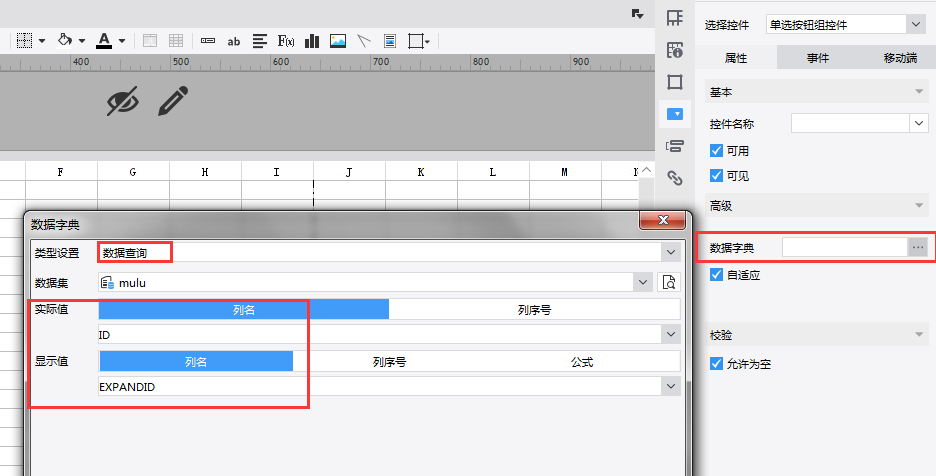Click the 数据字典 ellipsis button
Screen dimensions: 936x476
point(917,247)
